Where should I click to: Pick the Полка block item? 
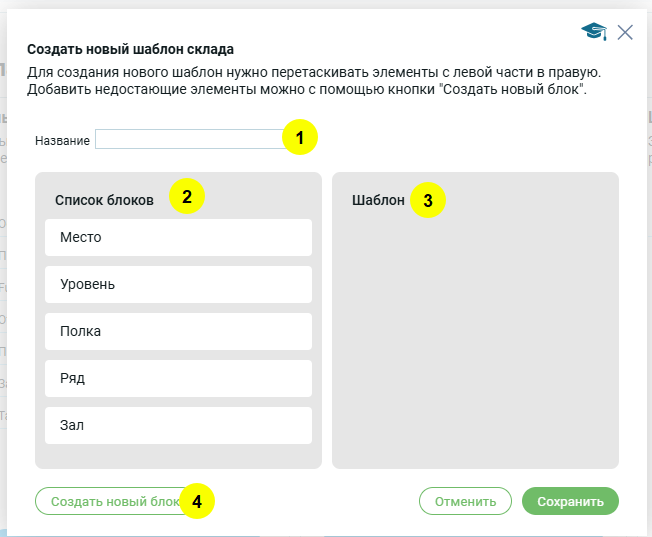[178, 331]
